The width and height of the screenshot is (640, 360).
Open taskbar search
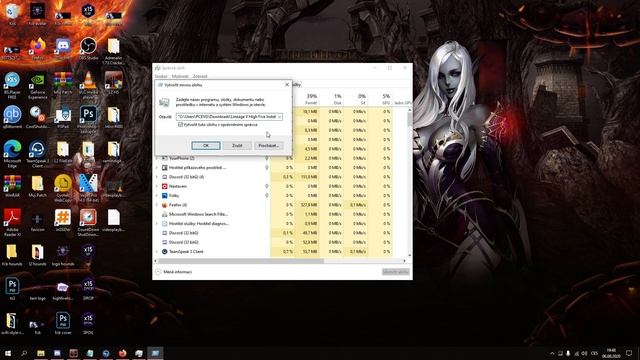click(x=24, y=353)
